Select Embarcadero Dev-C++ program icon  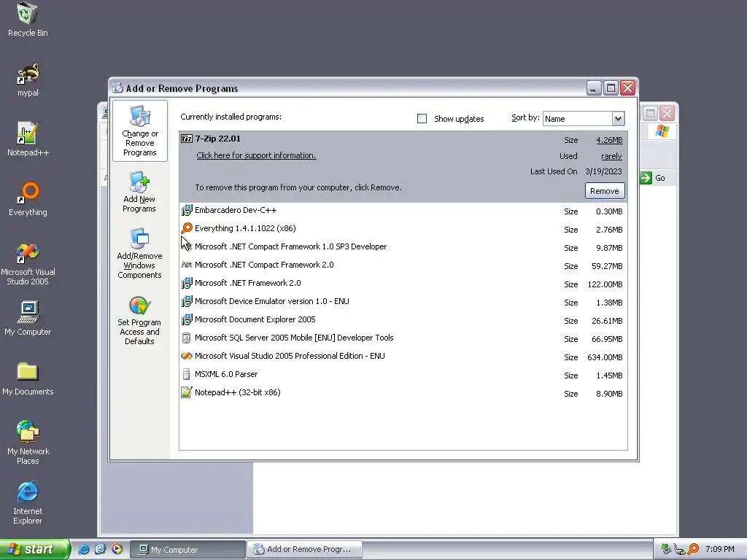click(x=186, y=210)
